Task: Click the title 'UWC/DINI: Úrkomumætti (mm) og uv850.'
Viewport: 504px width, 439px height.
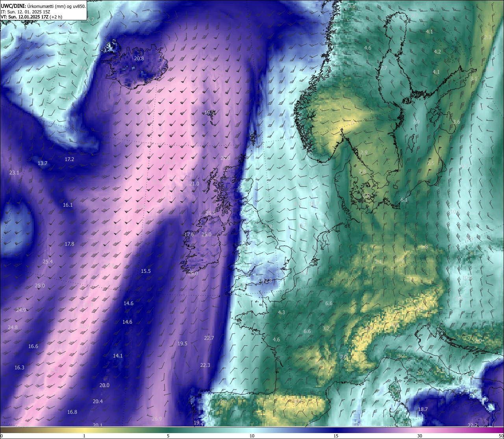Action: click(x=43, y=6)
